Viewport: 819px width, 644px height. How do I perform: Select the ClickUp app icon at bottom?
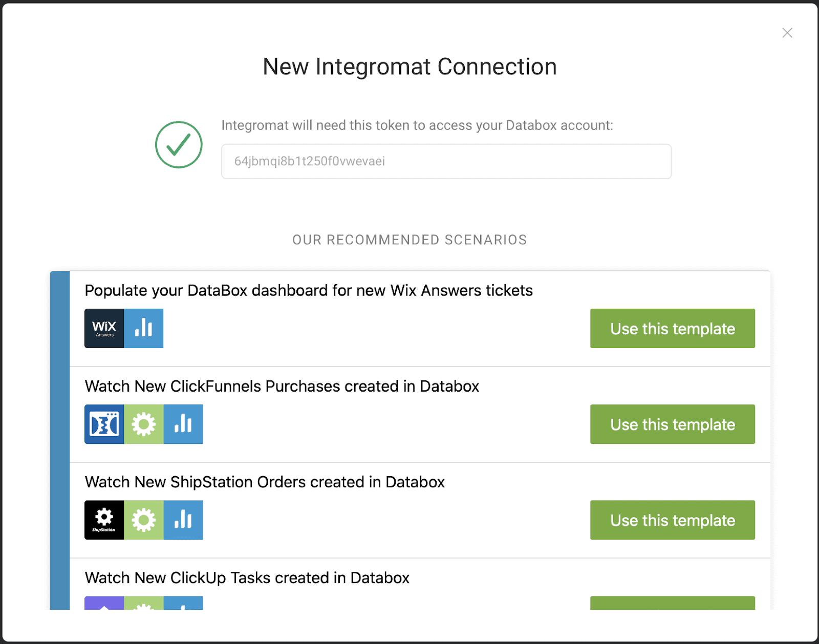tap(104, 607)
